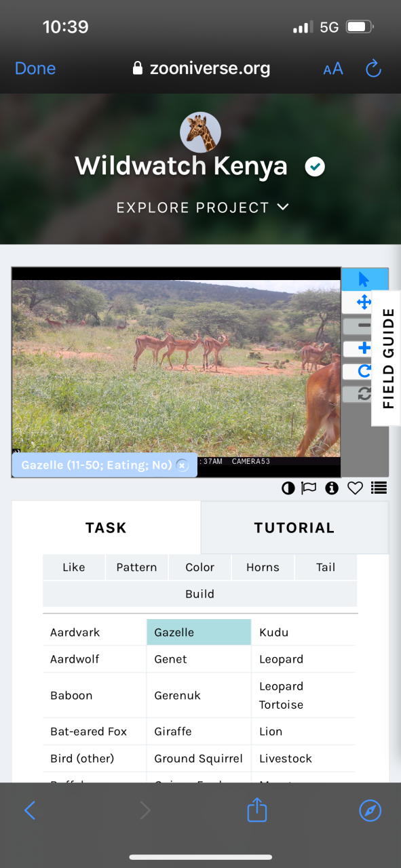Switch to the Tutorial tab
401x868 pixels.
click(294, 528)
